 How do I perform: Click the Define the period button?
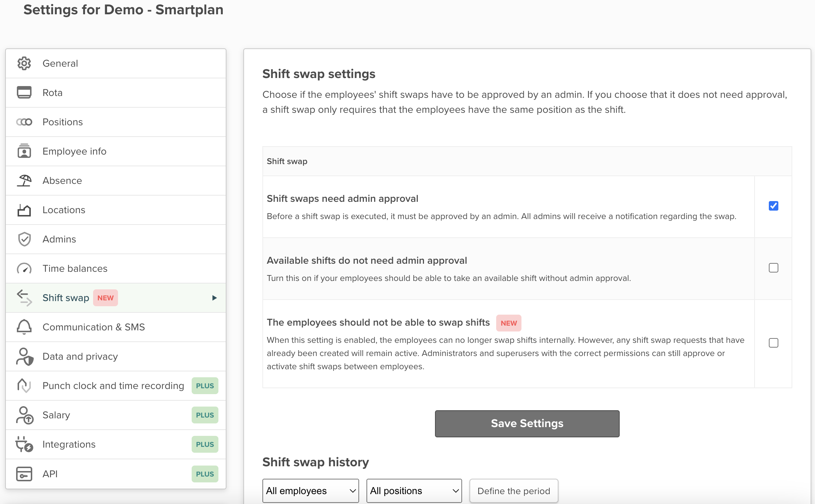(x=513, y=491)
